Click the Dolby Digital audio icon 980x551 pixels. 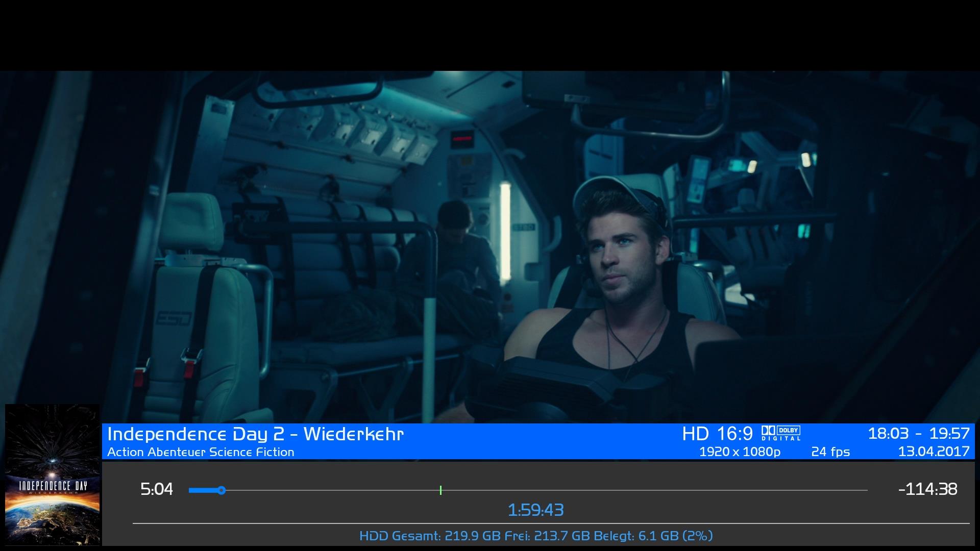(x=781, y=433)
